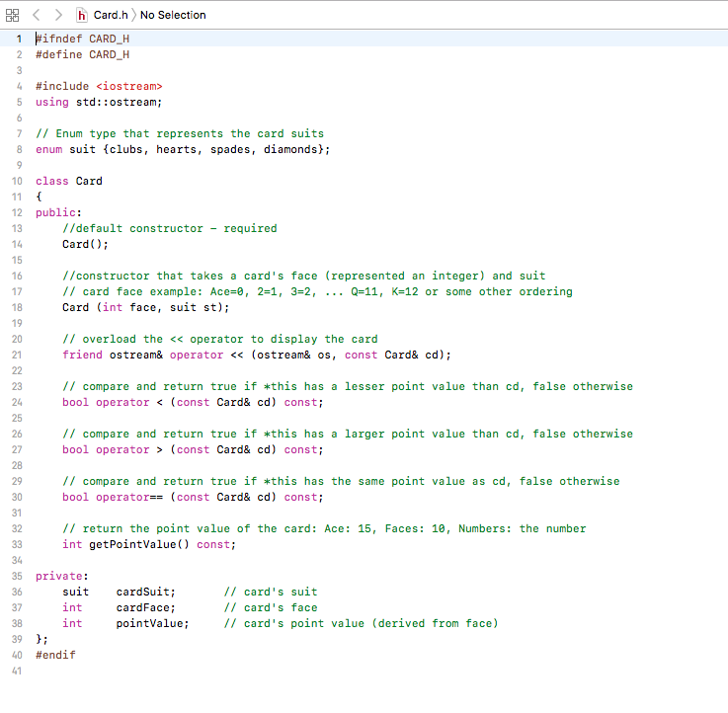This screenshot has width=728, height=713.
Task: Click the 'cardFace;' member variable
Action: pos(146,607)
